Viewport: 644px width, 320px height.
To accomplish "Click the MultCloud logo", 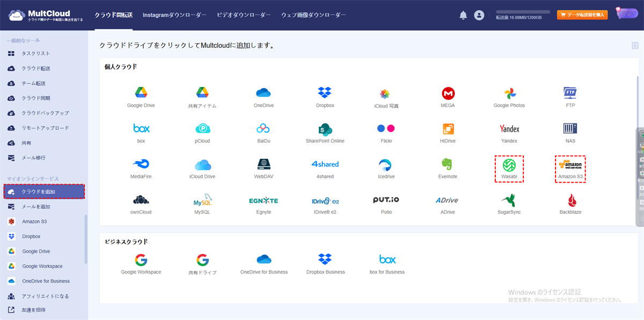I will pos(46,15).
